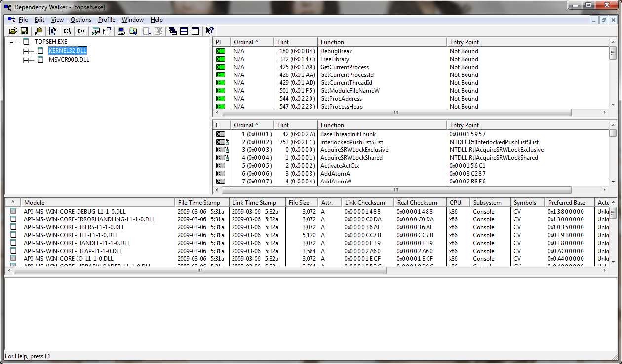Image resolution: width=622 pixels, height=364 pixels.
Task: Select the GetProcAddress import row
Action: click(x=340, y=99)
